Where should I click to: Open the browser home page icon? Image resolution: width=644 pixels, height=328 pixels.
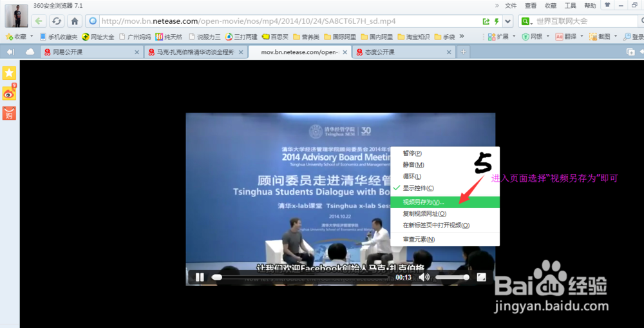click(x=74, y=21)
